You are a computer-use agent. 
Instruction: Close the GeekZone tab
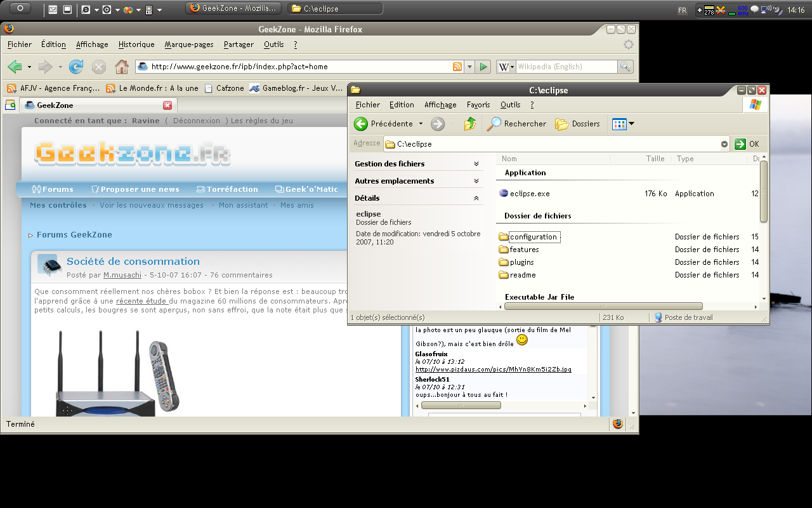click(167, 105)
